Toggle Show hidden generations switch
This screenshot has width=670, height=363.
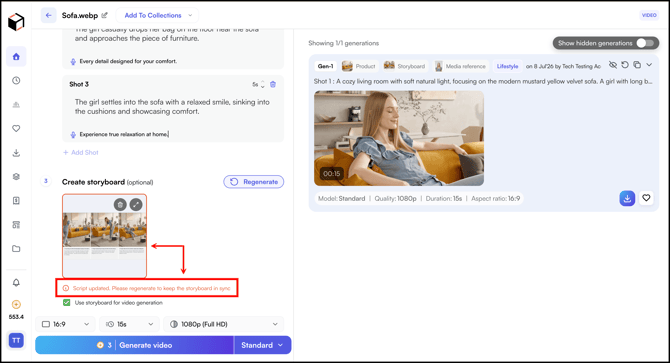click(645, 43)
